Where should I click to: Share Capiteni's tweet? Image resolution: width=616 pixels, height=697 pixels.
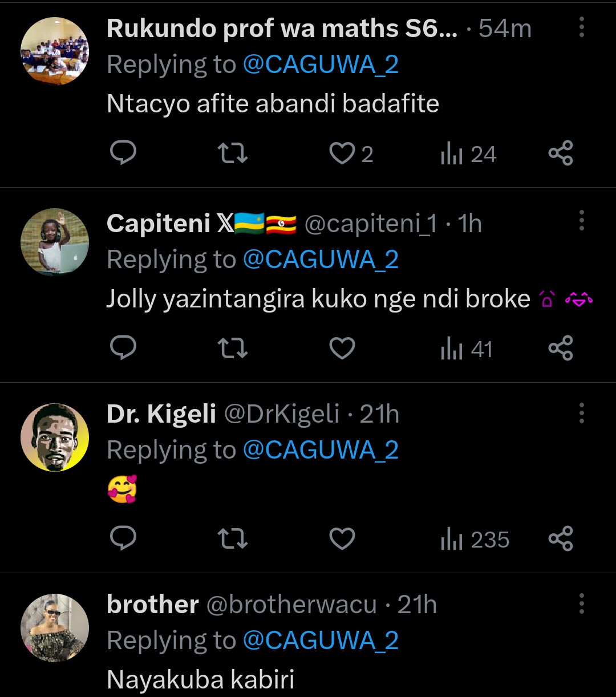(x=560, y=348)
